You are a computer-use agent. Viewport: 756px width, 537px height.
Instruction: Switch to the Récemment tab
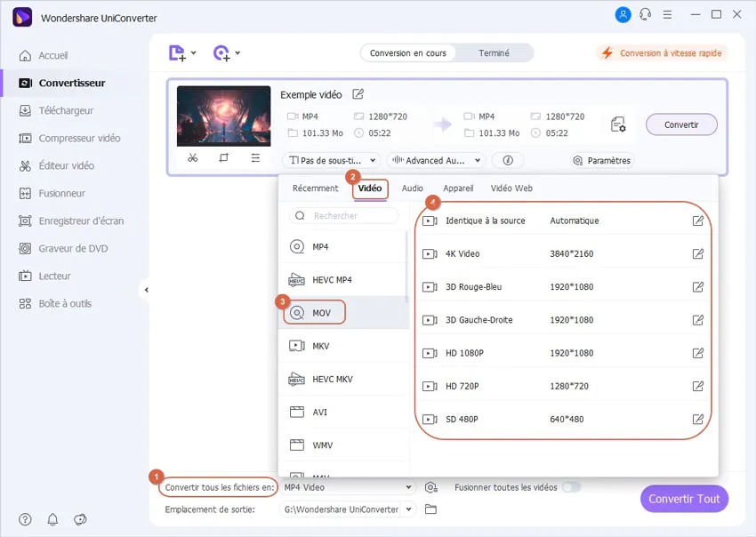[316, 188]
